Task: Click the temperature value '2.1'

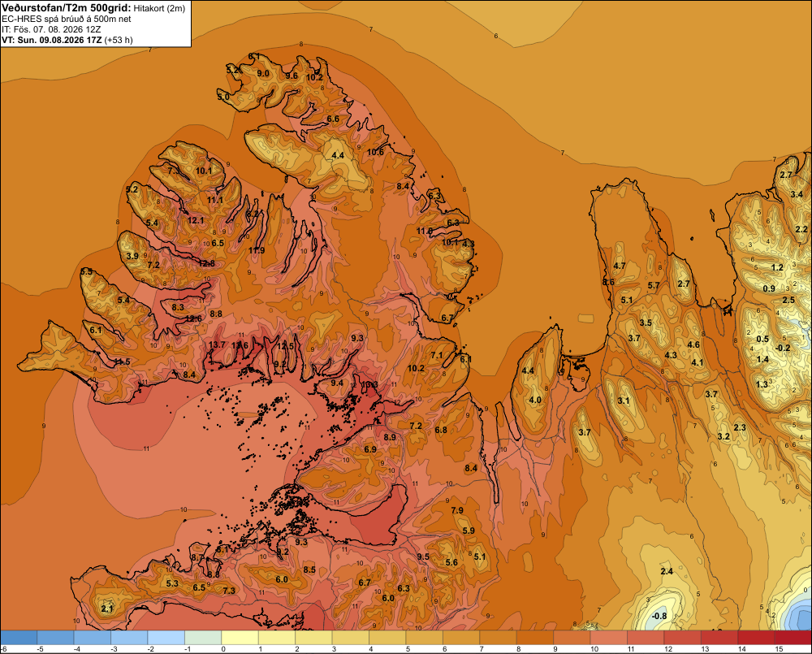Action: coord(107,609)
